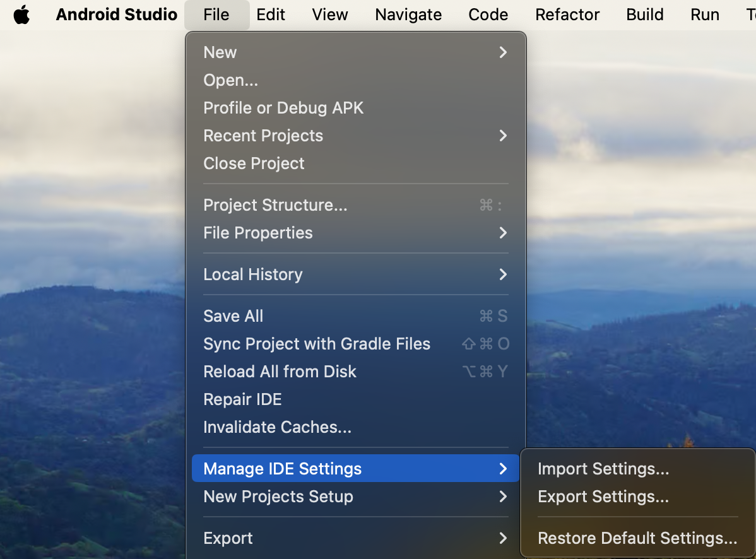
Task: Open the Apple menu
Action: pyautogui.click(x=21, y=15)
